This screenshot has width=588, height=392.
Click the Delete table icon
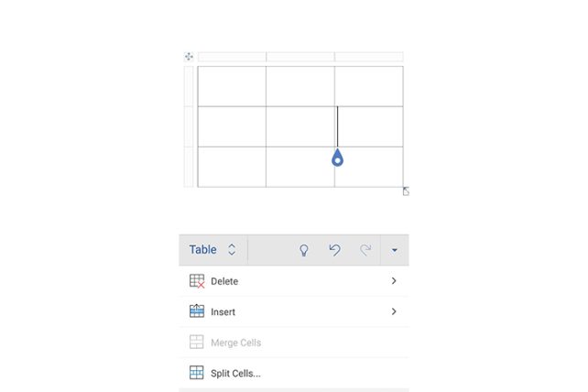pyautogui.click(x=196, y=281)
